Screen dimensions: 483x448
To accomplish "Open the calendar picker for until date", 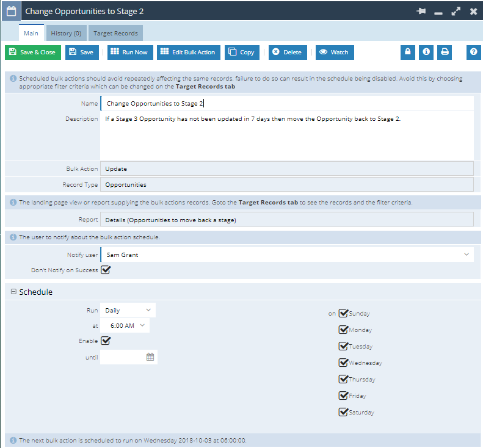I will click(150, 357).
